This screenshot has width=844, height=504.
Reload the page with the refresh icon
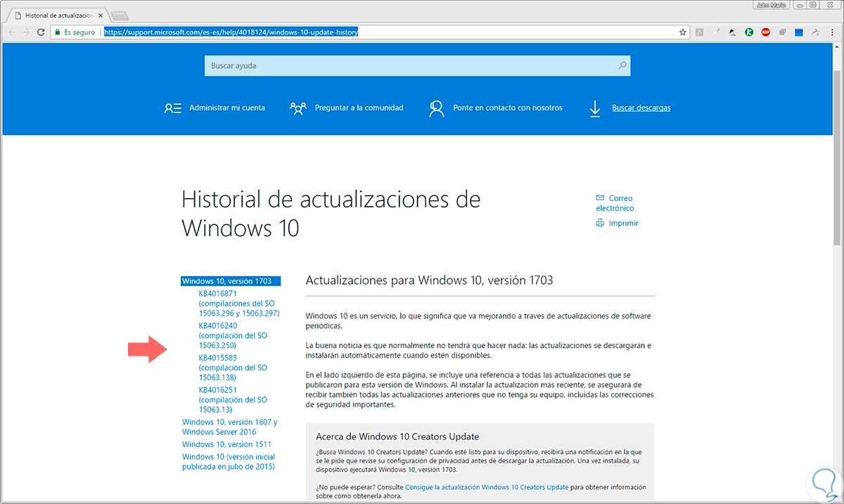click(41, 32)
